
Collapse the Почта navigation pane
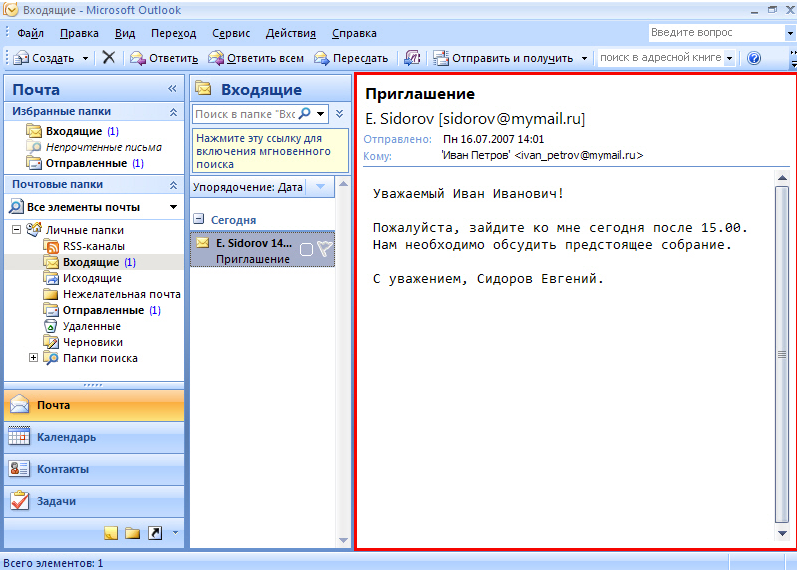172,89
